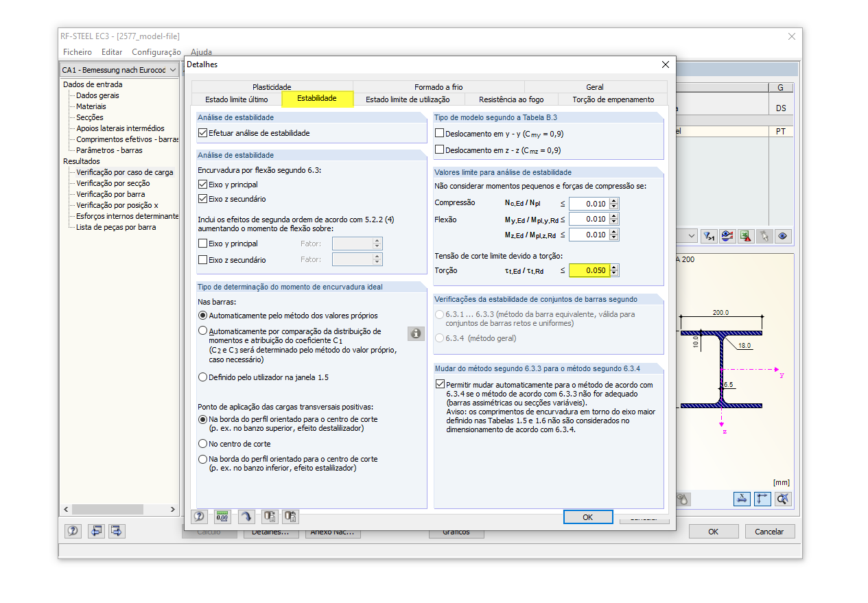Go to previous window arrow icon
This screenshot has width=868, height=603.
click(95, 531)
